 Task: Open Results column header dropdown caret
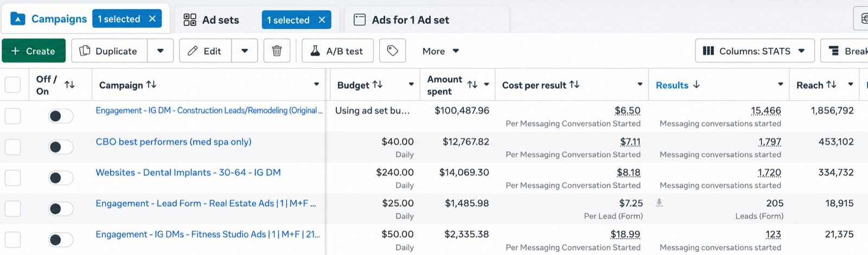tap(780, 85)
